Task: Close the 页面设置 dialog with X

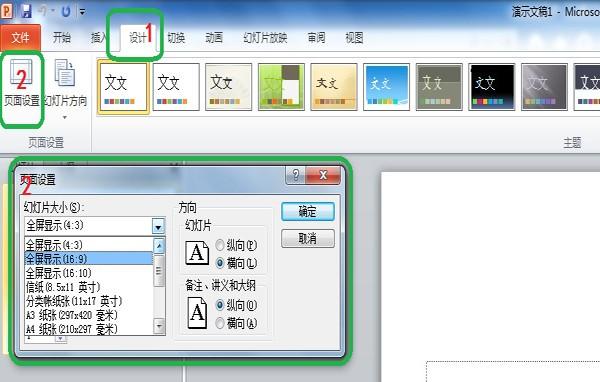Action: coord(323,175)
